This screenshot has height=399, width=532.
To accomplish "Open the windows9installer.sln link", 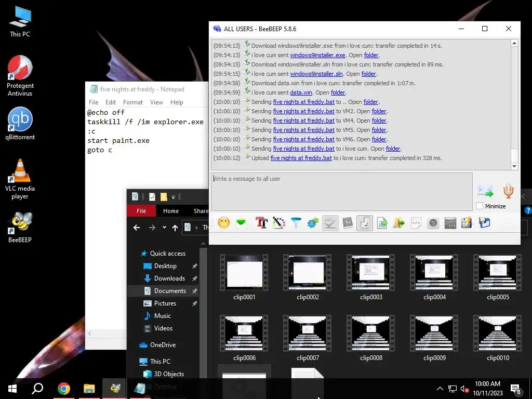I will click(x=316, y=74).
